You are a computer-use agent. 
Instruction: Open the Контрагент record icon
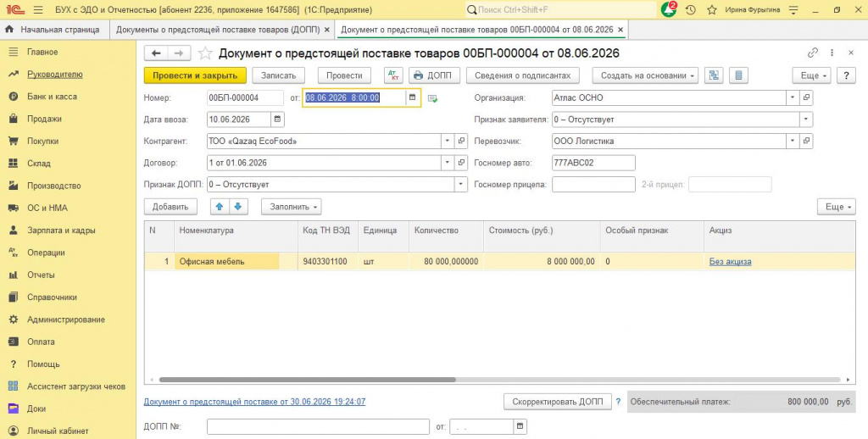(x=462, y=142)
